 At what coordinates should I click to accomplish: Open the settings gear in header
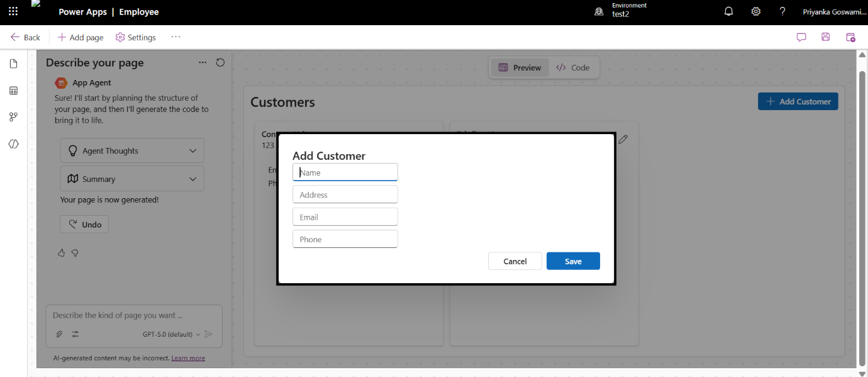point(756,12)
